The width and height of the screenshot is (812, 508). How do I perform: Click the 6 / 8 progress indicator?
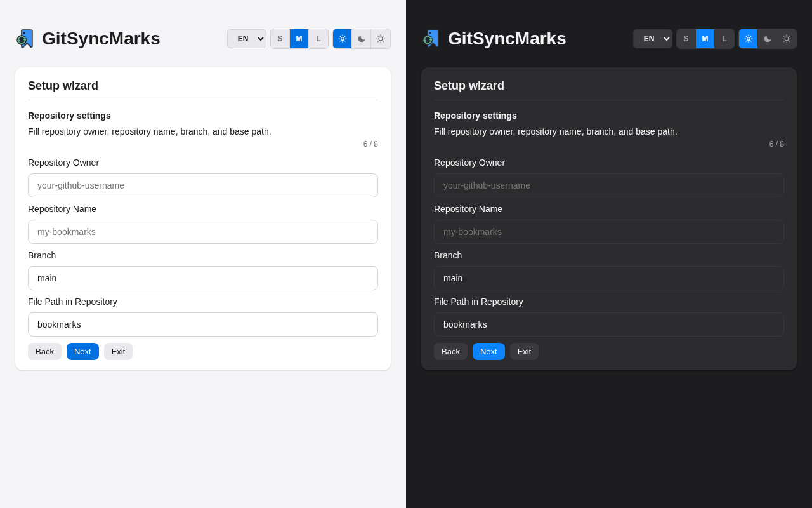click(x=370, y=144)
